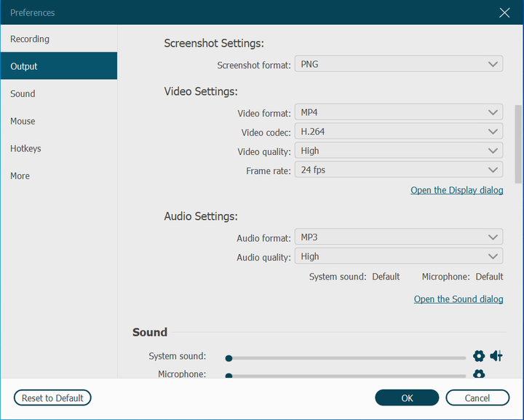
Task: Go to the Mouse preferences tab
Action: tap(23, 122)
